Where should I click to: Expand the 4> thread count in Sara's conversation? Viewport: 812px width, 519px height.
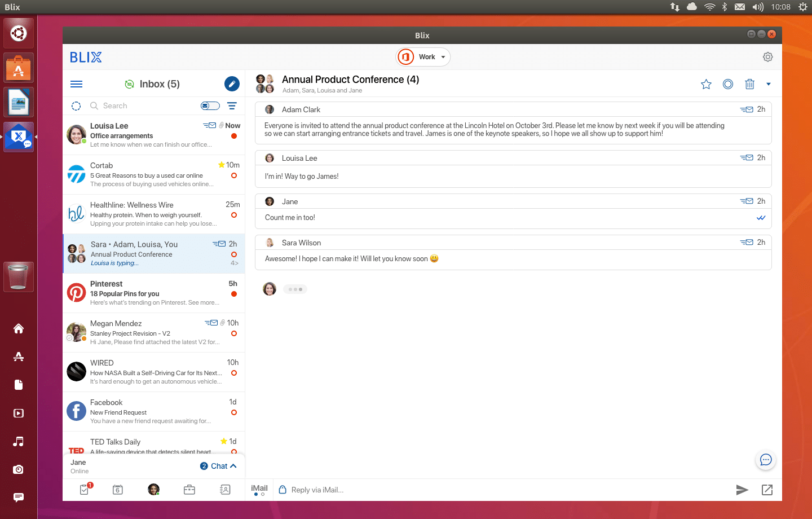coord(235,263)
